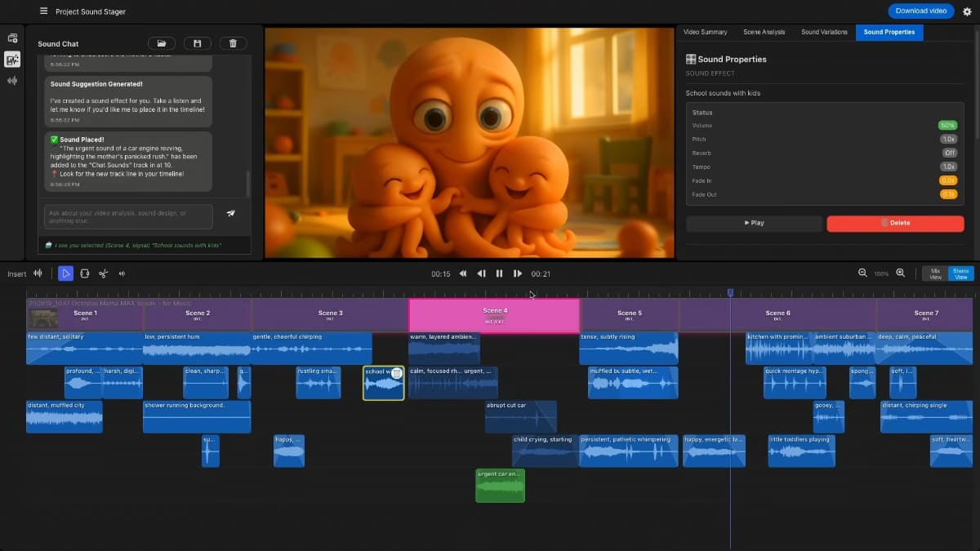Image resolution: width=980 pixels, height=551 pixels.
Task: Clear Sound Chat with the trash icon
Action: pyautogui.click(x=233, y=43)
